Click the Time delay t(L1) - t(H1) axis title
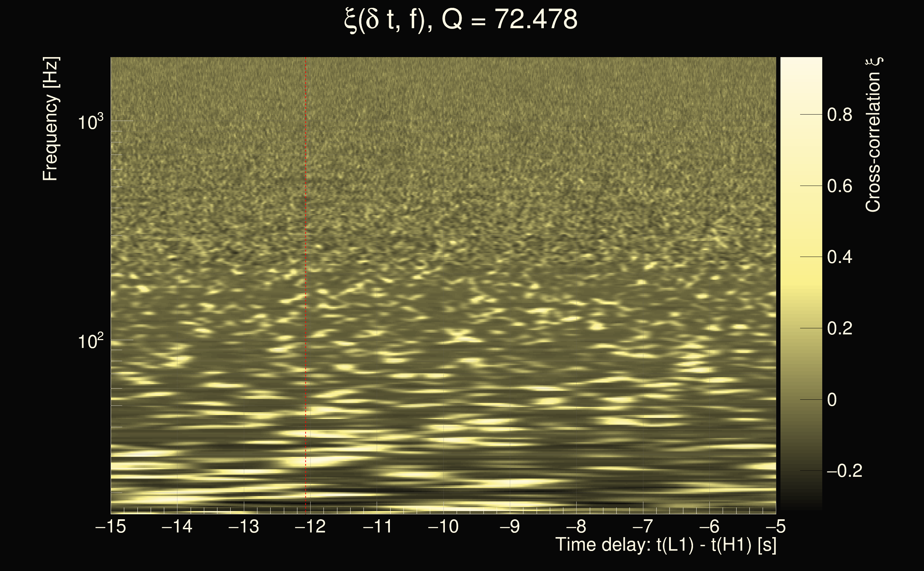 coord(666,545)
